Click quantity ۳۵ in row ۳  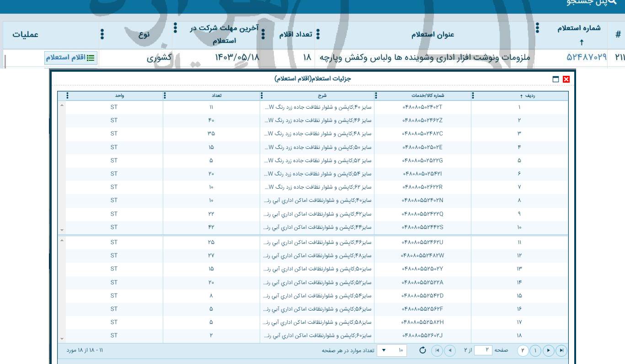tap(211, 134)
